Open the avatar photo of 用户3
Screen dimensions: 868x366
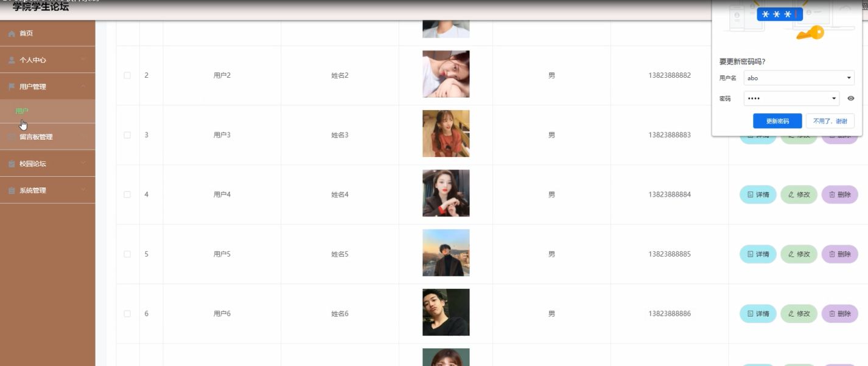pos(446,133)
